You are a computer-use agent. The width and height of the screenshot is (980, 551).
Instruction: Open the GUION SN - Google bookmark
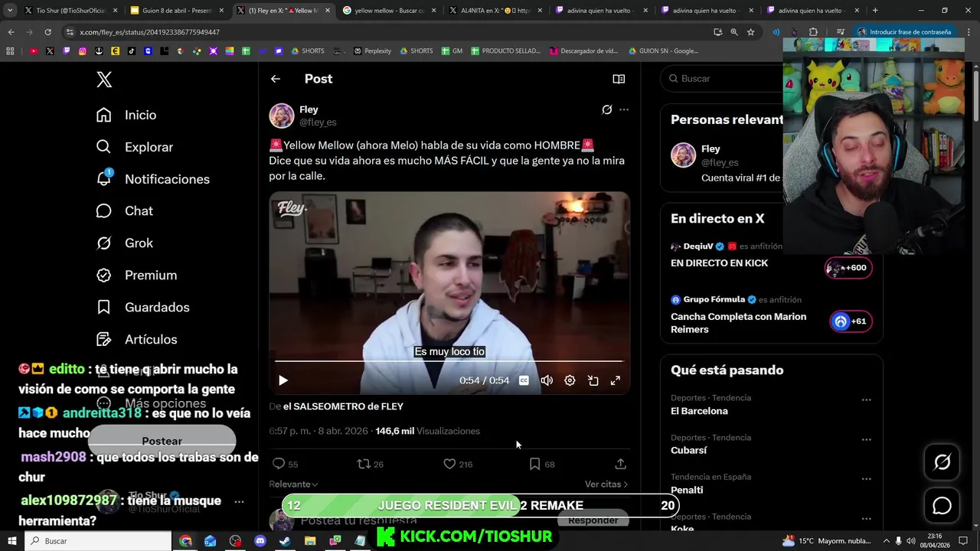click(x=663, y=51)
